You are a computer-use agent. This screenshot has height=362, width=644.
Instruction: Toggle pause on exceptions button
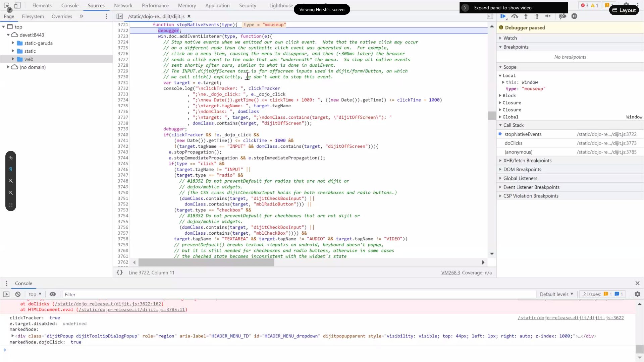click(574, 16)
